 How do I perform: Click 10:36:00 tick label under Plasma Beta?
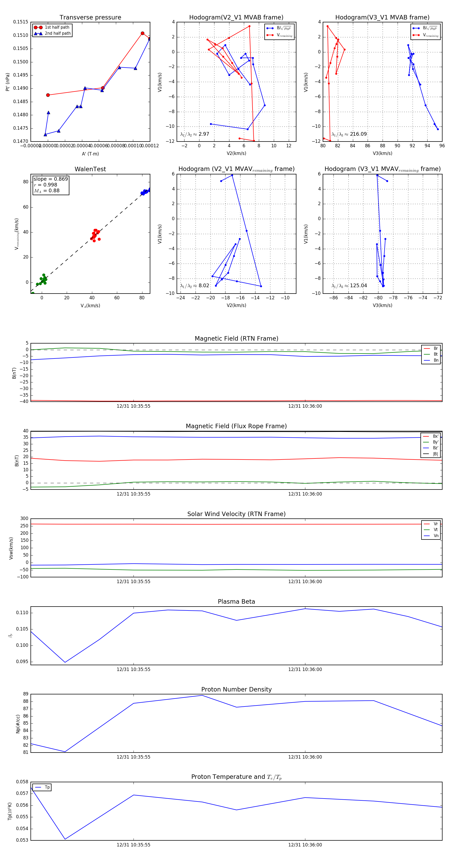click(x=305, y=669)
